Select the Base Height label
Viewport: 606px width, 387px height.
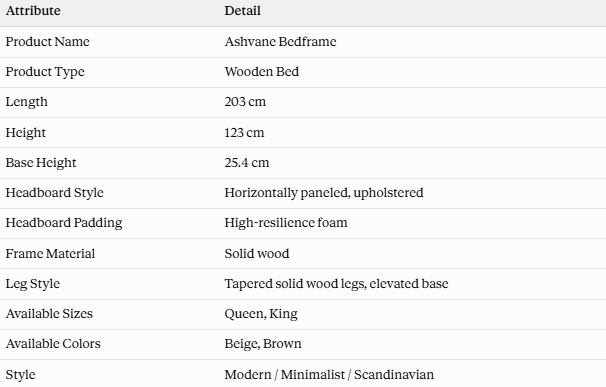(41, 163)
